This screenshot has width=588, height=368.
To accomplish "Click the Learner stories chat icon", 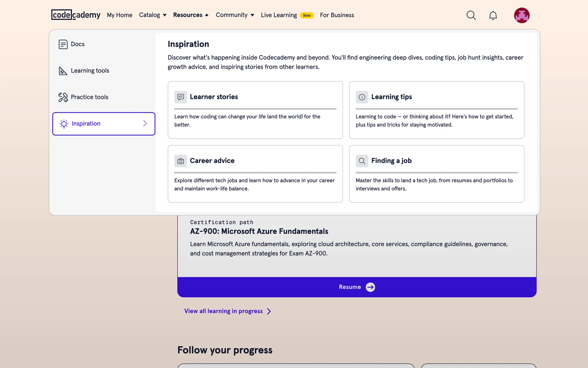I will [x=180, y=97].
